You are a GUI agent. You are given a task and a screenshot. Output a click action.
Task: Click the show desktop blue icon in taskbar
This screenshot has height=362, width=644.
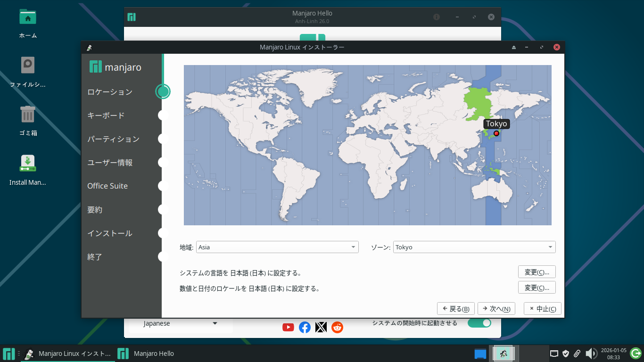480,354
